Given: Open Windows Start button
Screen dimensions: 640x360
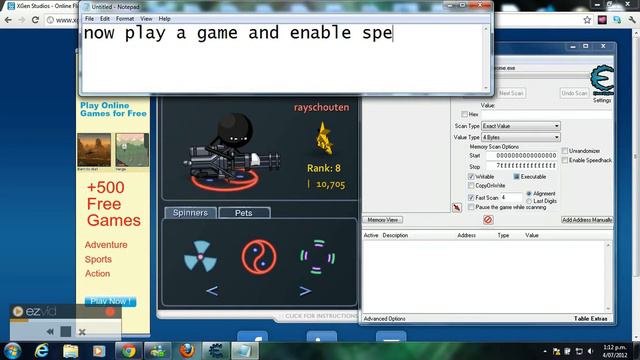Looking at the screenshot, I should 12,351.
